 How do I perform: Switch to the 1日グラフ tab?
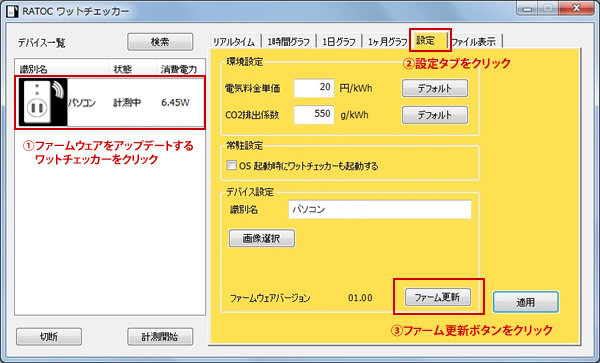339,42
